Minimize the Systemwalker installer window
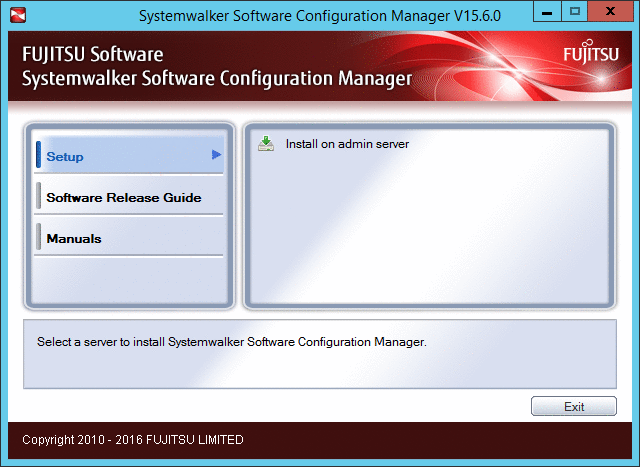The width and height of the screenshot is (640, 467). 547,11
